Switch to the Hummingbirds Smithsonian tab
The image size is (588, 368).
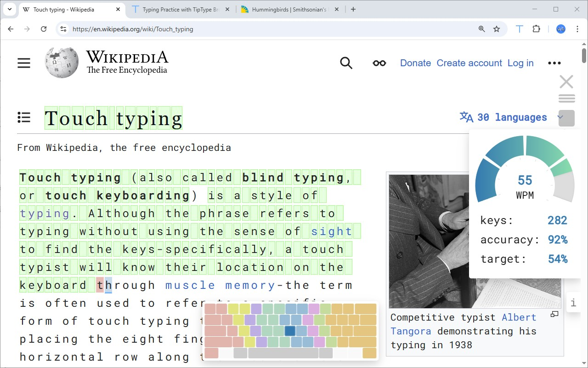tap(290, 9)
